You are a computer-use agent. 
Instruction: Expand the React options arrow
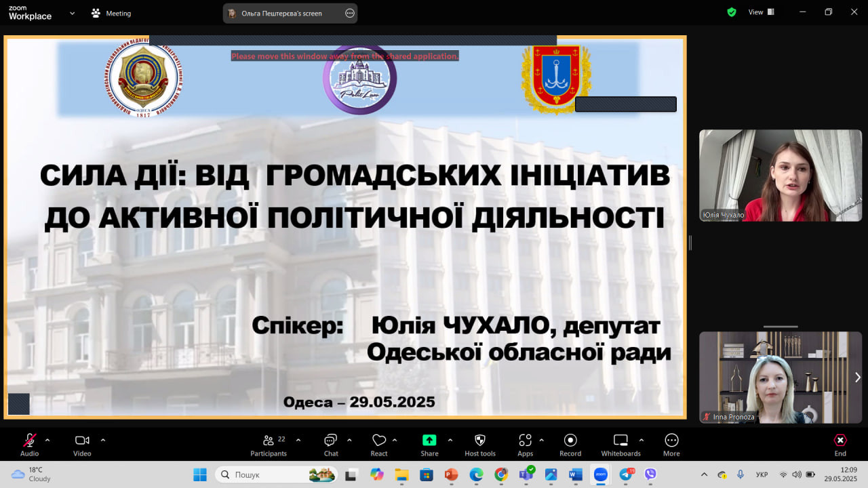(x=395, y=440)
